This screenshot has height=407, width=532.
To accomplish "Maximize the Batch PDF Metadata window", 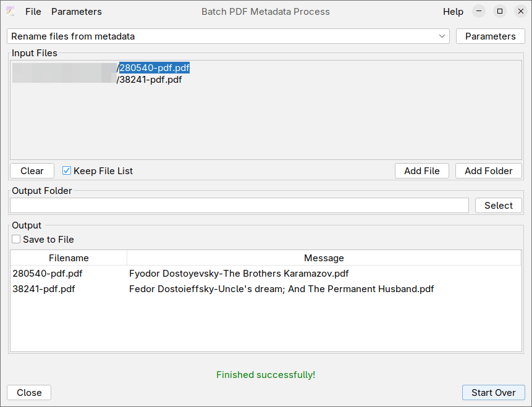I will (500, 11).
